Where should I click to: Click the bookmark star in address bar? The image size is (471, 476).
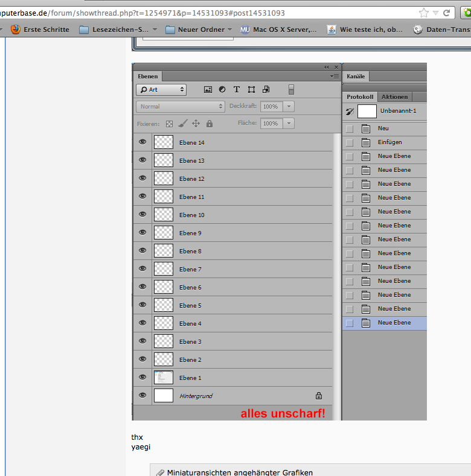(x=423, y=13)
